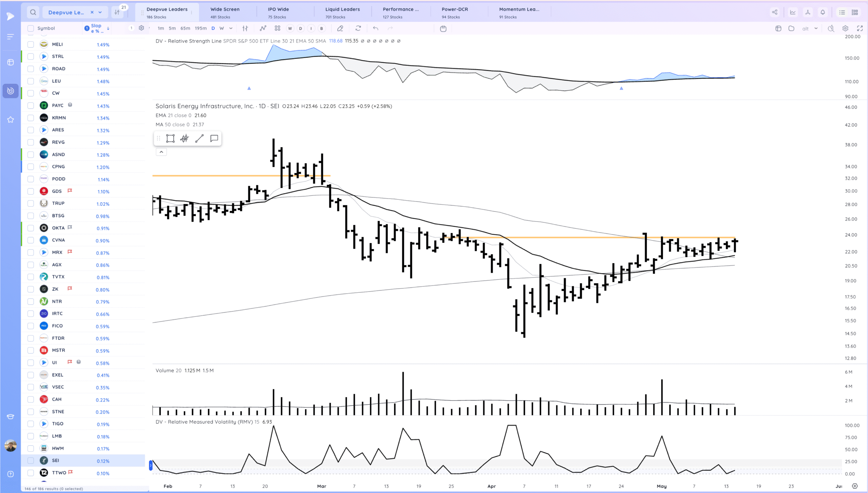This screenshot has height=493, width=868.
Task: Collapse the indicator legend chevron
Action: coord(161,152)
